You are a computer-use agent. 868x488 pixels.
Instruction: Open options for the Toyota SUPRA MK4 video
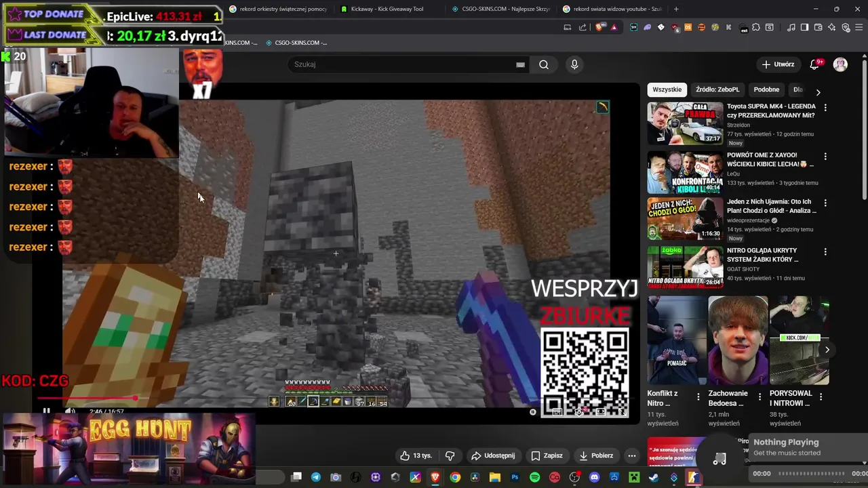pyautogui.click(x=825, y=108)
